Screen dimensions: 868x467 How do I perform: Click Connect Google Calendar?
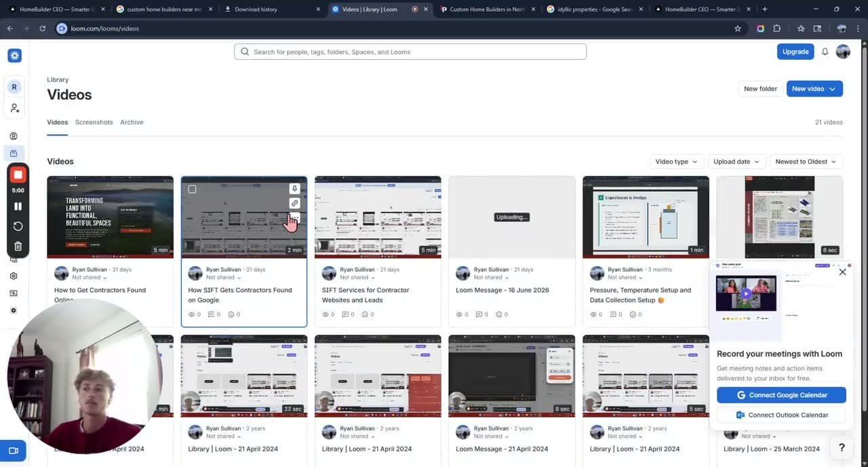pos(781,395)
